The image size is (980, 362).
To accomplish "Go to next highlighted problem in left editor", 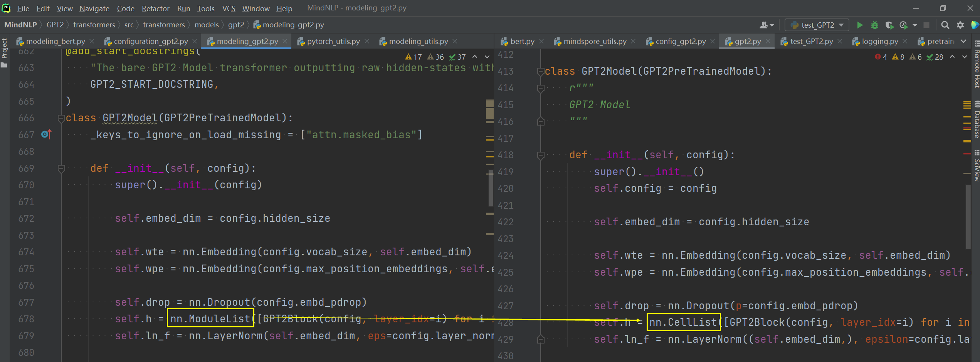I will [487, 57].
